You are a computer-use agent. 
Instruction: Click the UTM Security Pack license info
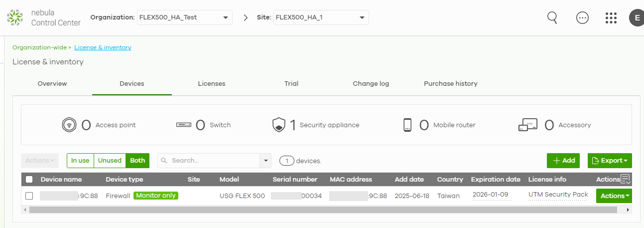pyautogui.click(x=558, y=195)
